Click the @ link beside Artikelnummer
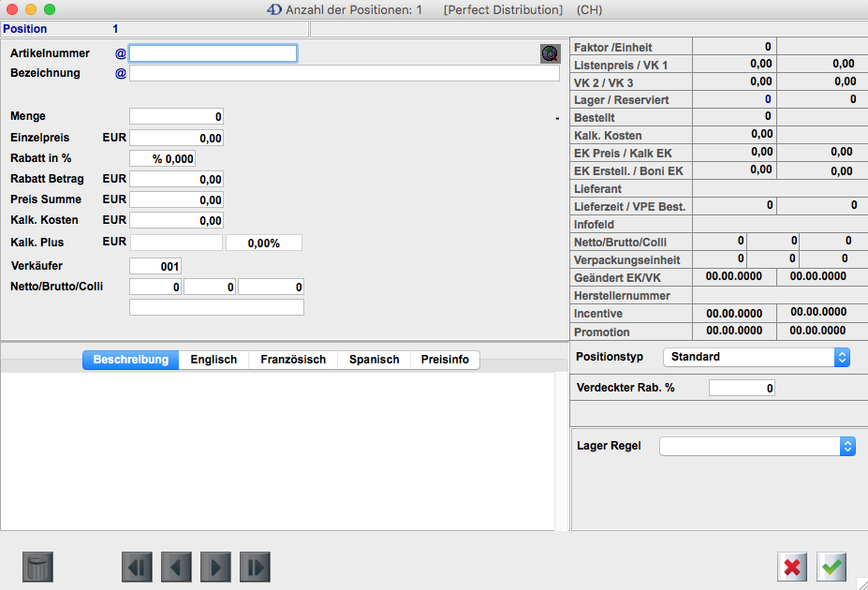The image size is (868, 590). (120, 54)
